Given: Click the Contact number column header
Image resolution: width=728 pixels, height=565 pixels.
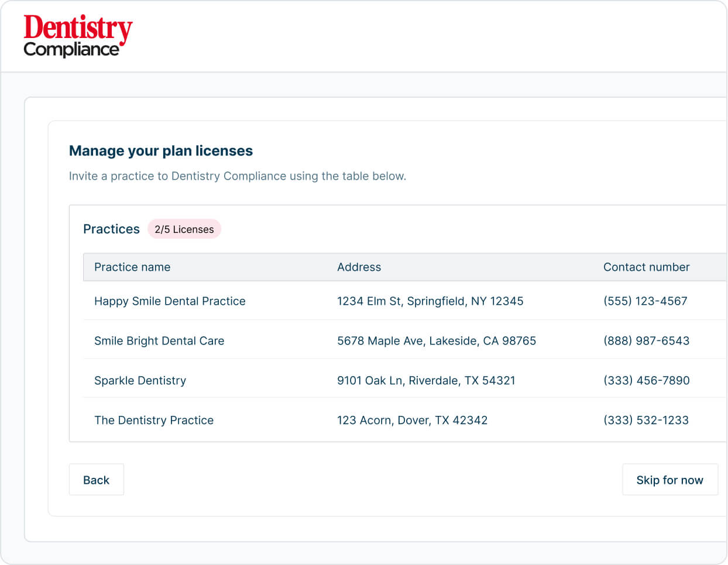Looking at the screenshot, I should pos(646,267).
